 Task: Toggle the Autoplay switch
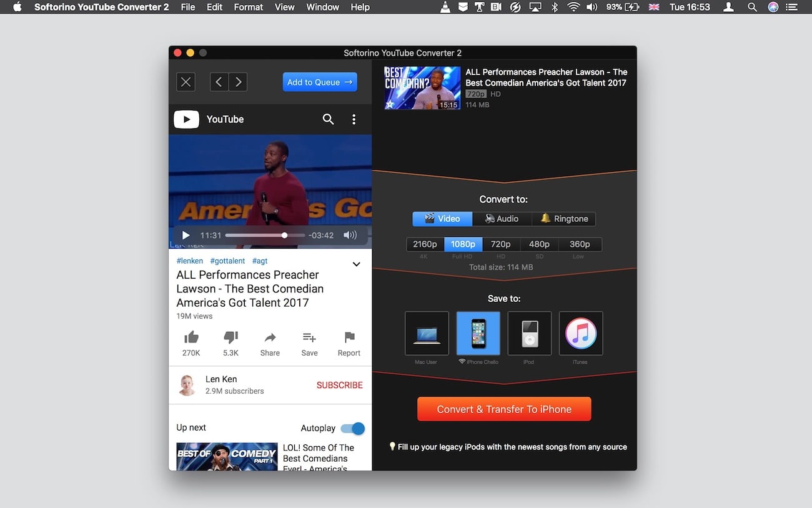[x=352, y=428]
